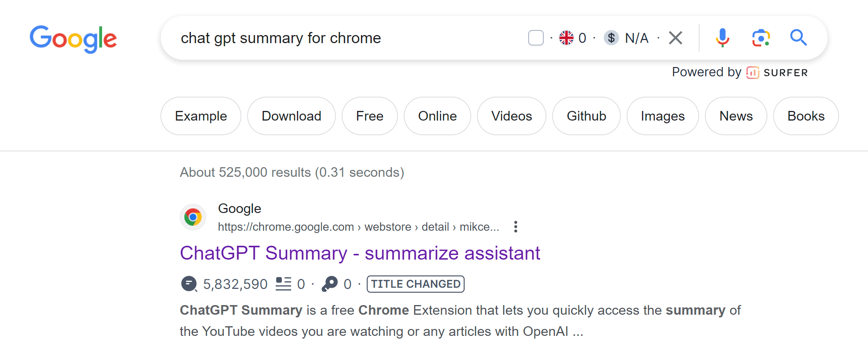Open ChatGPT Summary - summarize assistant link
868x364 pixels.
click(x=360, y=253)
